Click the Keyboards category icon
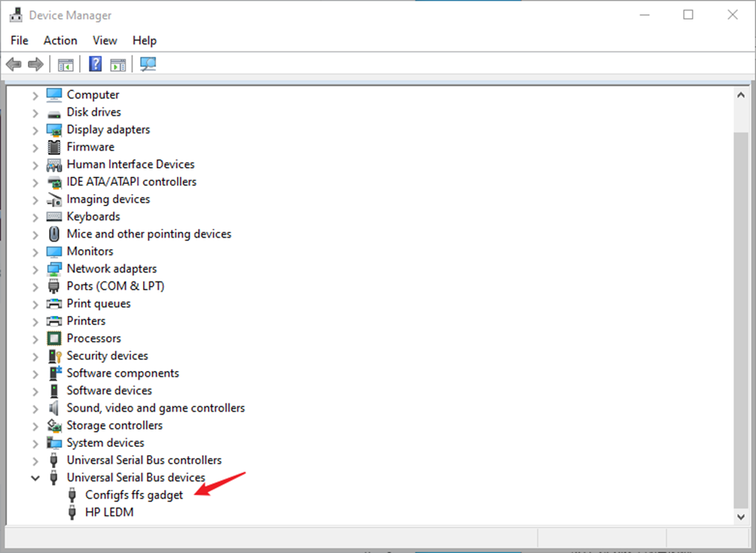 click(x=54, y=217)
